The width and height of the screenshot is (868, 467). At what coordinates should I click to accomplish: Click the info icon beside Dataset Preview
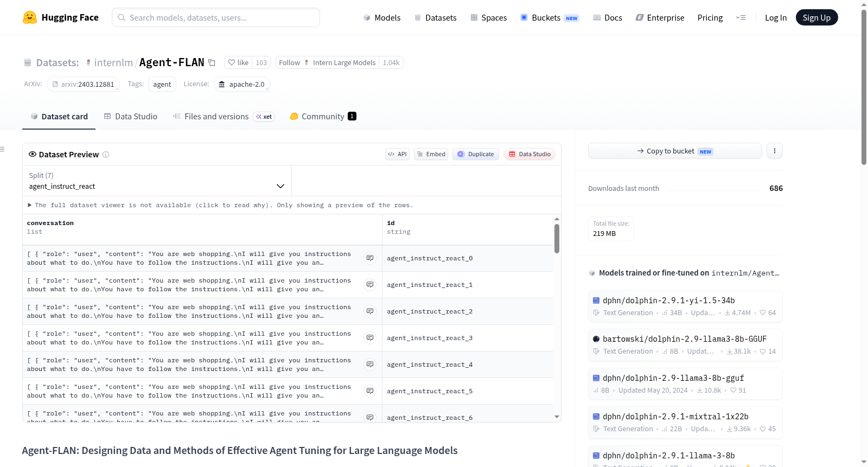(x=106, y=155)
